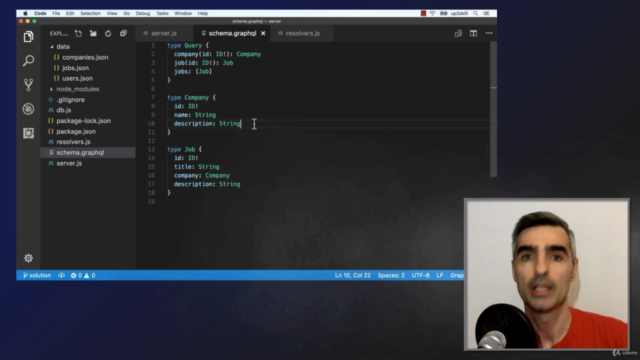The width and height of the screenshot is (640, 360).
Task: Click the red recording icon in menu bar
Action: (423, 13)
